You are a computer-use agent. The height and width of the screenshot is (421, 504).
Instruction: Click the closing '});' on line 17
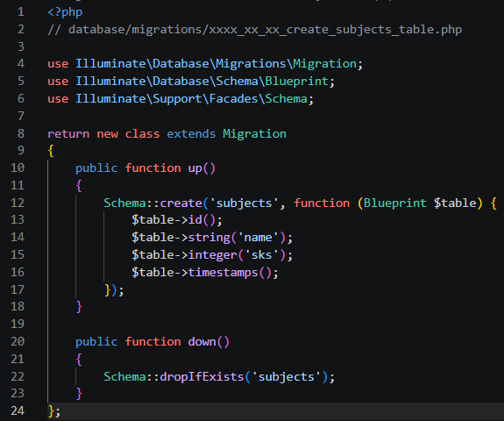[114, 290]
